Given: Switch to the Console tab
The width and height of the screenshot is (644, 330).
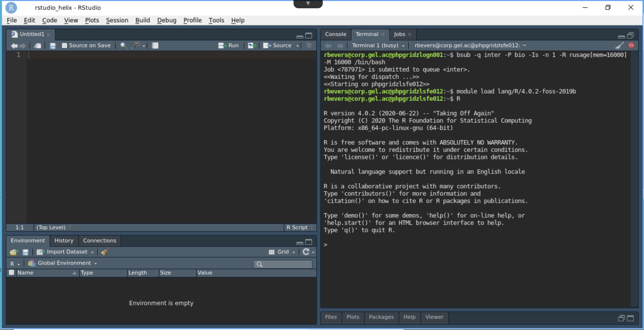Looking at the screenshot, I should 335,34.
